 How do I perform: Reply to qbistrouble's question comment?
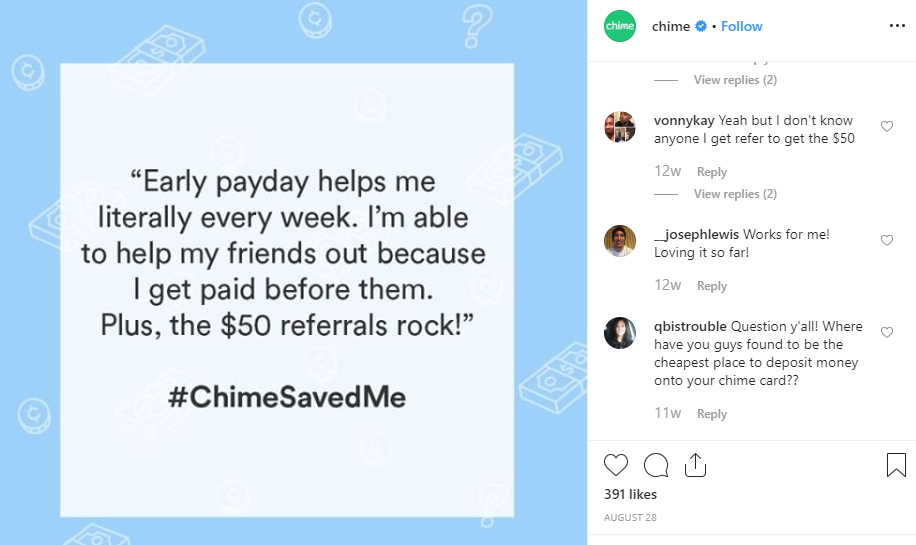pyautogui.click(x=712, y=414)
